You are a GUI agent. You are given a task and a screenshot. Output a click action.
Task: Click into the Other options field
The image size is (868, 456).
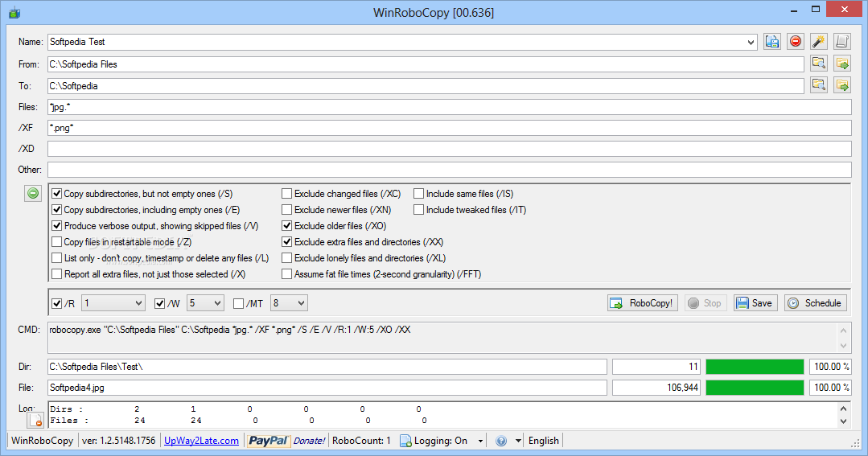(450, 170)
